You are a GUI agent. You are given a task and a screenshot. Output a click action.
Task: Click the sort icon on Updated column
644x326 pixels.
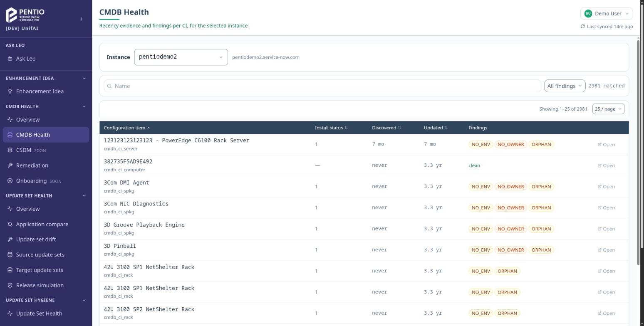pyautogui.click(x=446, y=128)
